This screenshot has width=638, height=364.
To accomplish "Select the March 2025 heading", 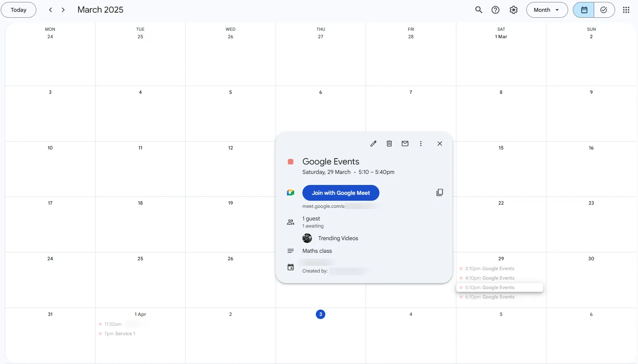I will click(100, 10).
